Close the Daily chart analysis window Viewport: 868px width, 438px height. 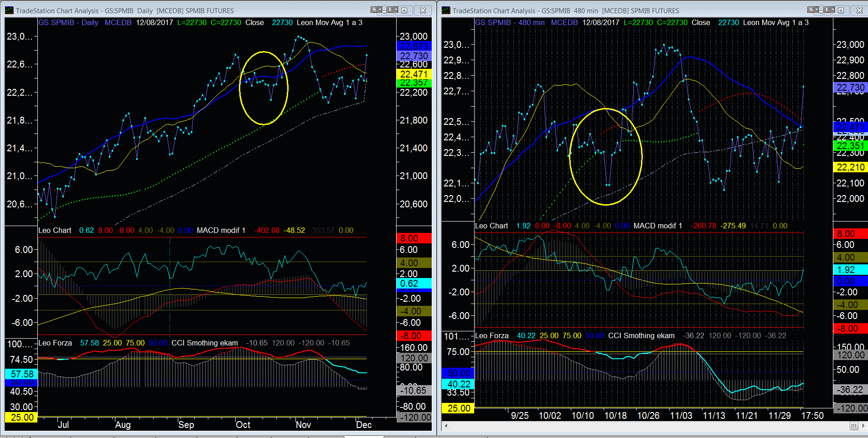point(423,10)
